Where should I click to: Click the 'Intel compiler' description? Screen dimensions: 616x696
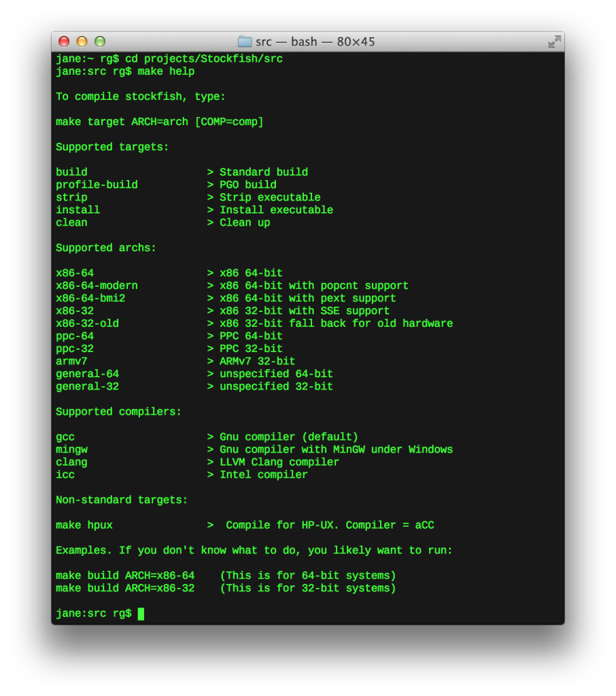pos(264,475)
